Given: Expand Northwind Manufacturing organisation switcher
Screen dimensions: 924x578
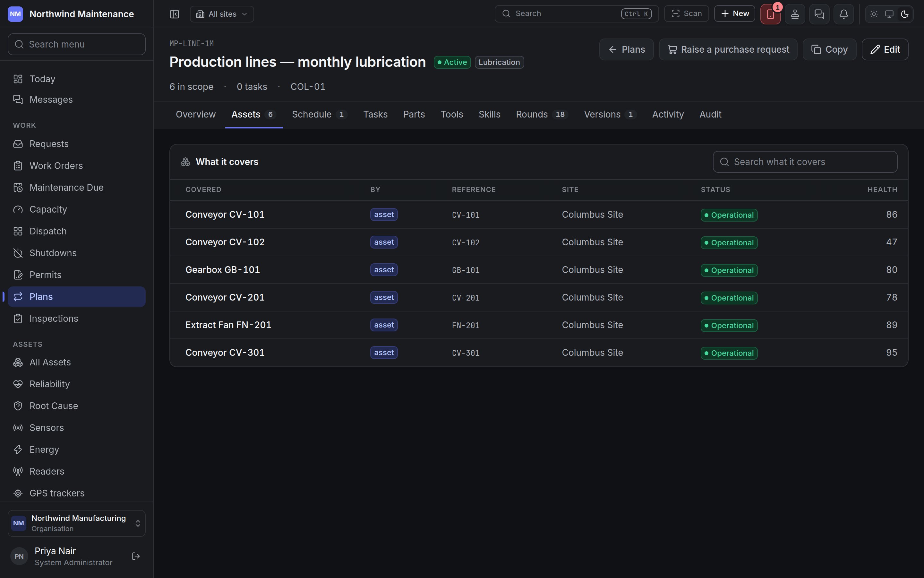Looking at the screenshot, I should click(76, 523).
